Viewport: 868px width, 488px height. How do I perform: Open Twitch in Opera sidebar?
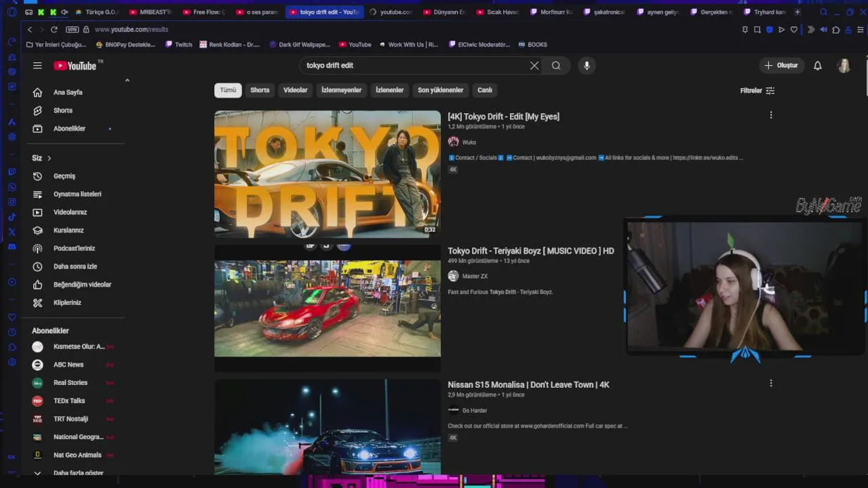click(12, 172)
